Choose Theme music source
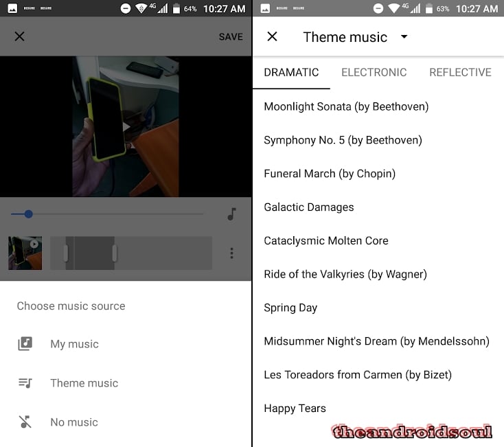The height and width of the screenshot is (447, 504). coord(126,383)
